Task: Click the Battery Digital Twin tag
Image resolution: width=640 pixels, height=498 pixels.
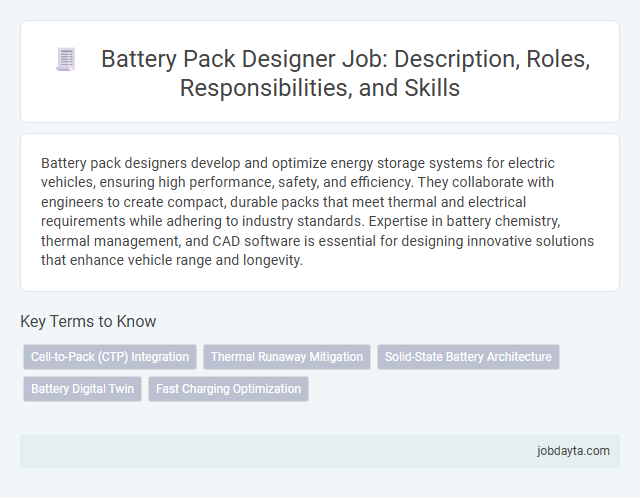Action: tap(82, 389)
